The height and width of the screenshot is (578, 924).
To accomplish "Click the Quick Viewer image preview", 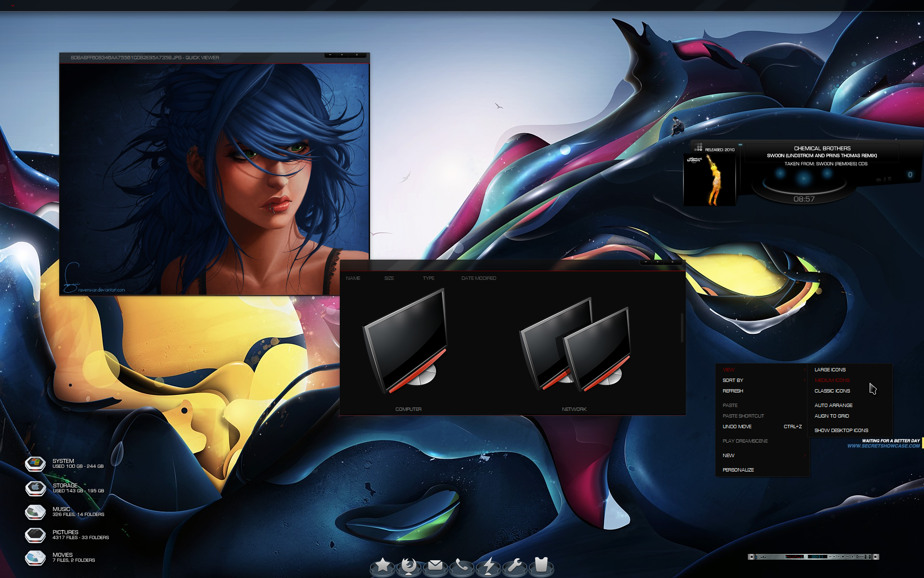I will point(214,179).
